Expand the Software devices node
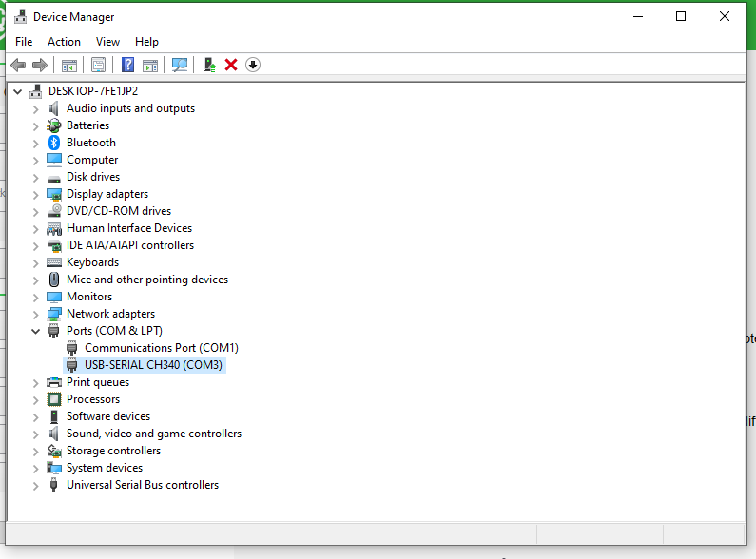 click(x=36, y=416)
